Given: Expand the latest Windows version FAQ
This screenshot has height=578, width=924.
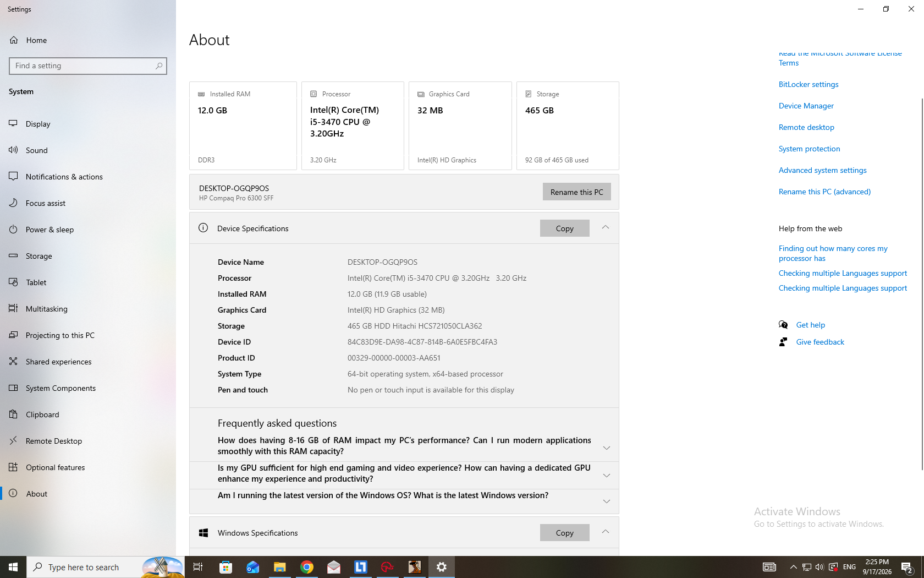Looking at the screenshot, I should [607, 501].
